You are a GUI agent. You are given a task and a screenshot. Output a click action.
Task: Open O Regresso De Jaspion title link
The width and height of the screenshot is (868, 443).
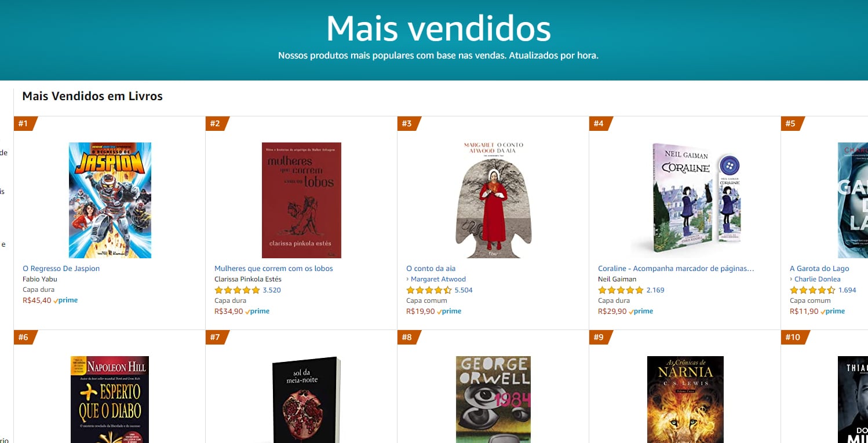61,269
